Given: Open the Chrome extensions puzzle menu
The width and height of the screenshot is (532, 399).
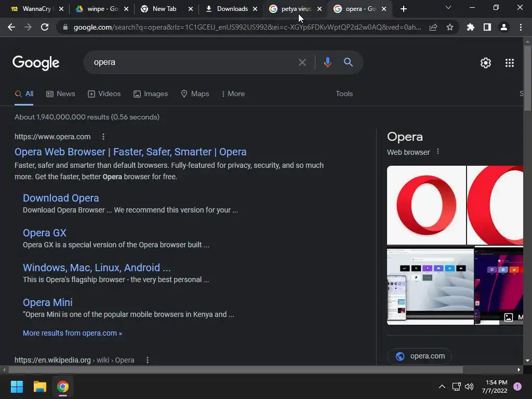Looking at the screenshot, I should (470, 27).
